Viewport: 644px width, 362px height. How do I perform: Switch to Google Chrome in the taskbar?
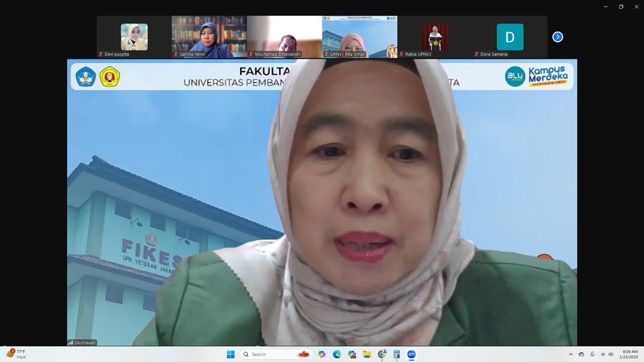tap(382, 354)
